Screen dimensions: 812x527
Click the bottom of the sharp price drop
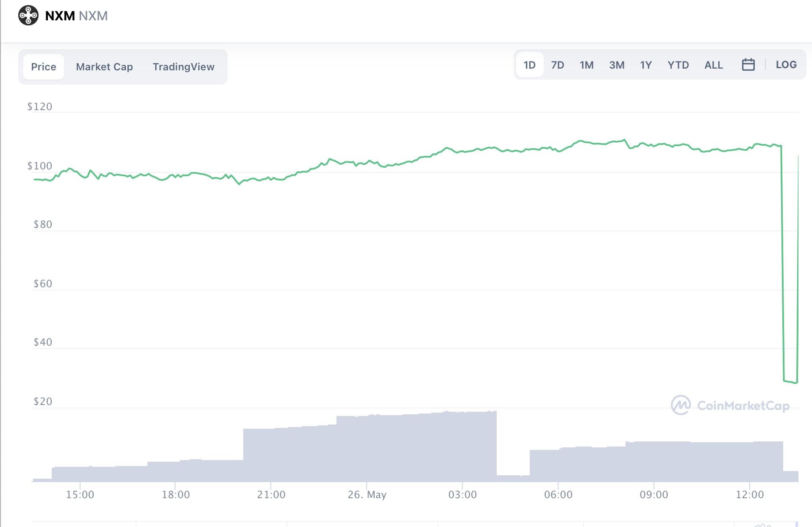click(790, 382)
